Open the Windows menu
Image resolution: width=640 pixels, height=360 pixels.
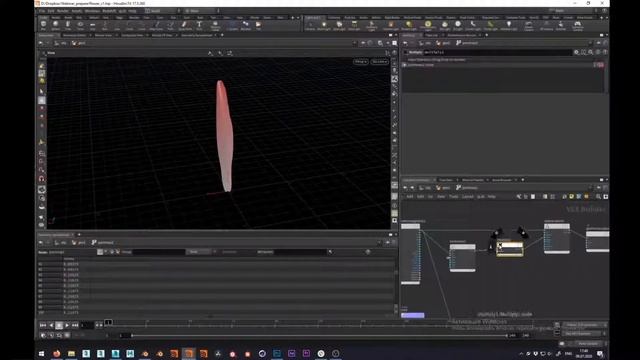[92, 11]
